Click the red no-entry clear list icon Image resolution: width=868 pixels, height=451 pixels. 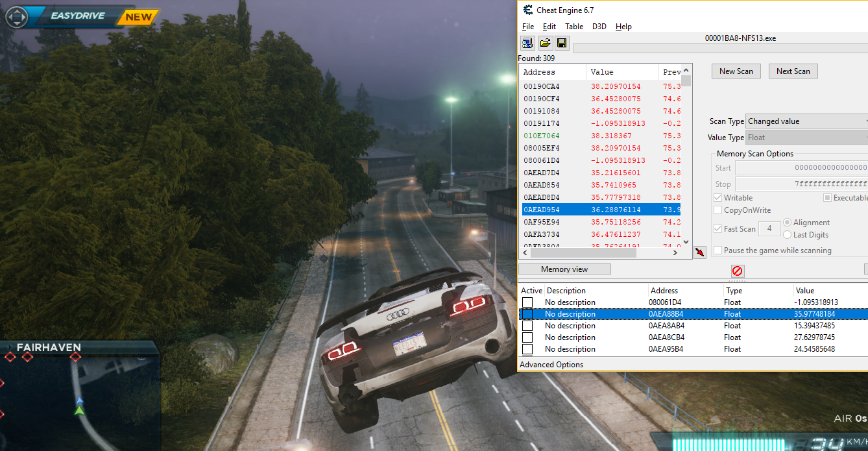737,271
